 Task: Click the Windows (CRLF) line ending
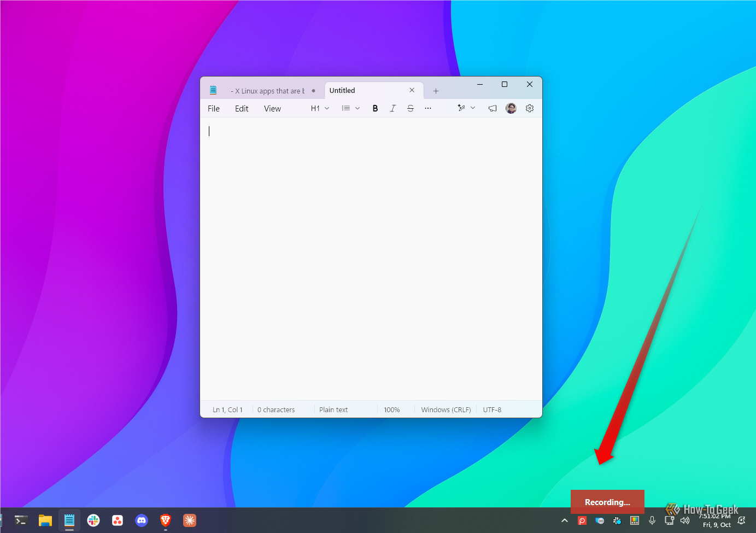point(446,409)
